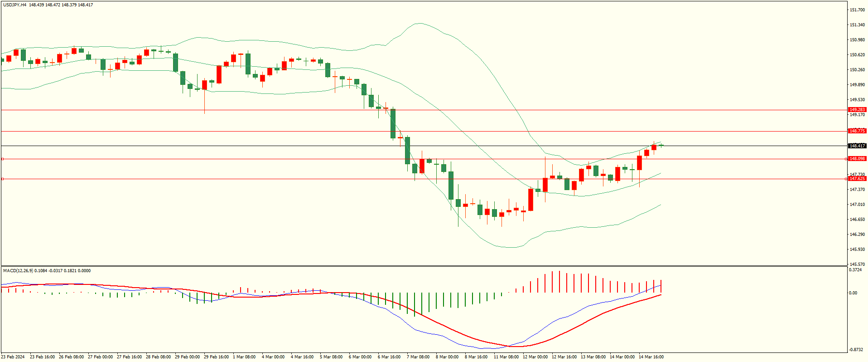Click the 23 Feb 2024 time label
The height and width of the screenshot is (362, 868).
pos(13,357)
